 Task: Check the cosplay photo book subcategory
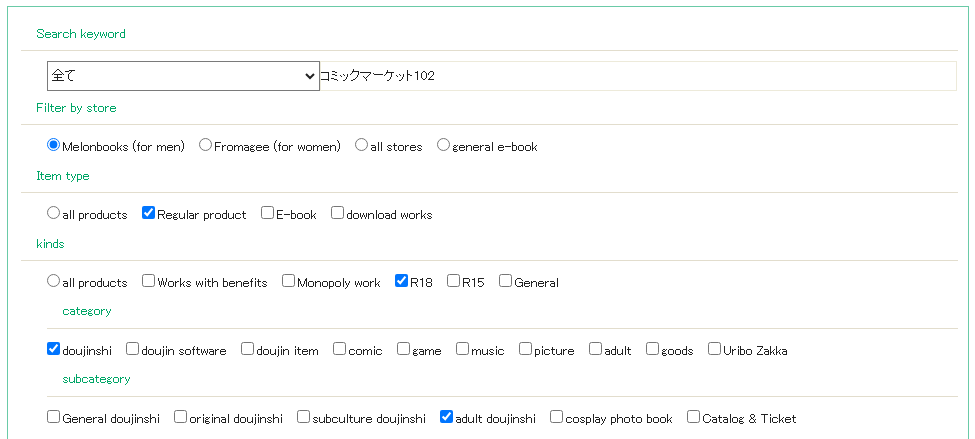point(557,417)
